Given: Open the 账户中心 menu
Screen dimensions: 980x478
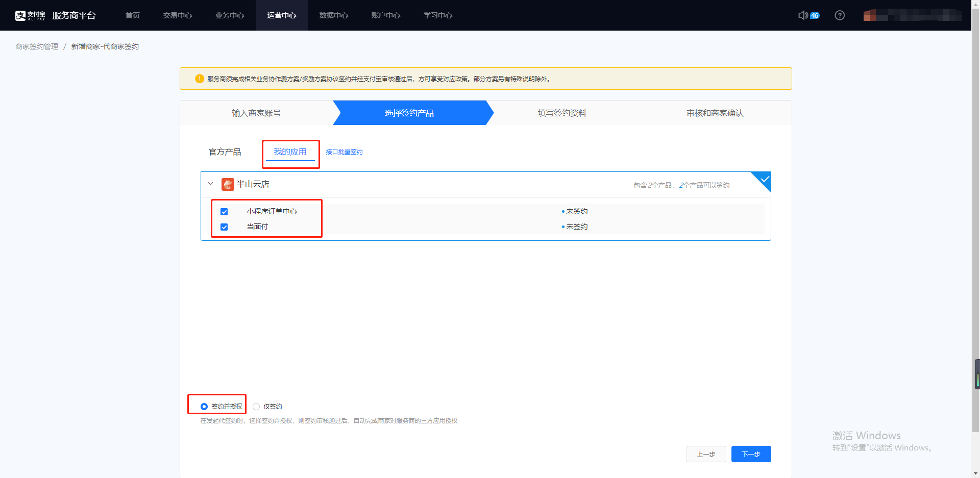Looking at the screenshot, I should click(386, 15).
